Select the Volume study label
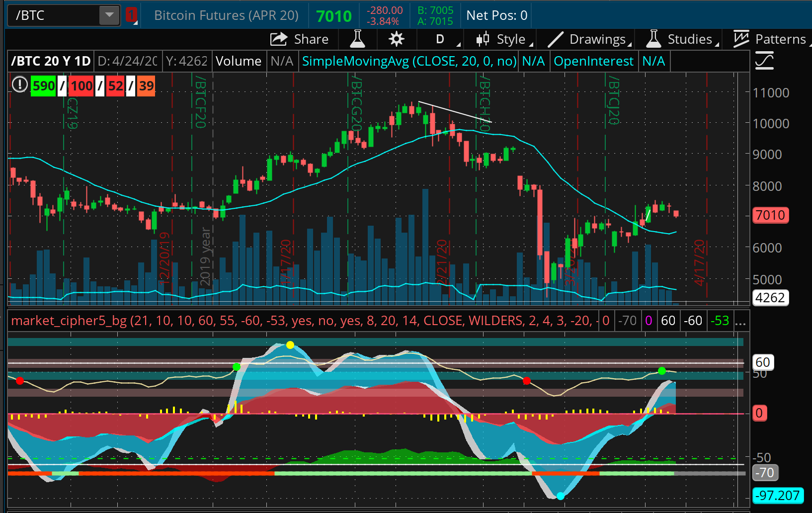Screen dimensions: 812x513 click(x=239, y=61)
